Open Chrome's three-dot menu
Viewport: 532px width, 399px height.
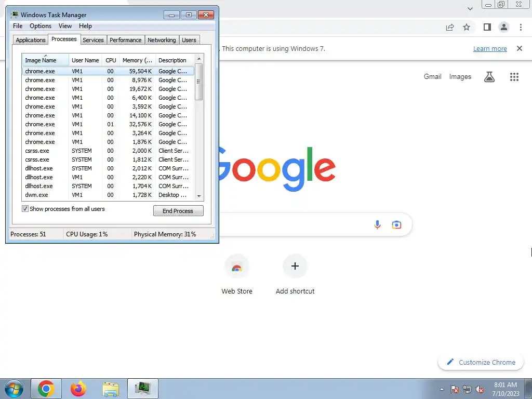(x=521, y=27)
